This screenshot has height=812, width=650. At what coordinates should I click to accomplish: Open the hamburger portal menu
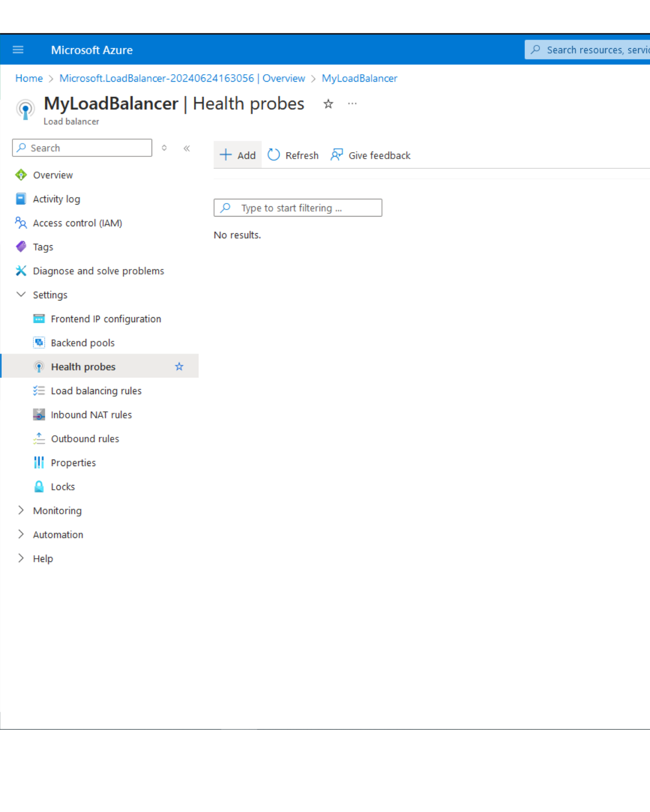point(18,50)
